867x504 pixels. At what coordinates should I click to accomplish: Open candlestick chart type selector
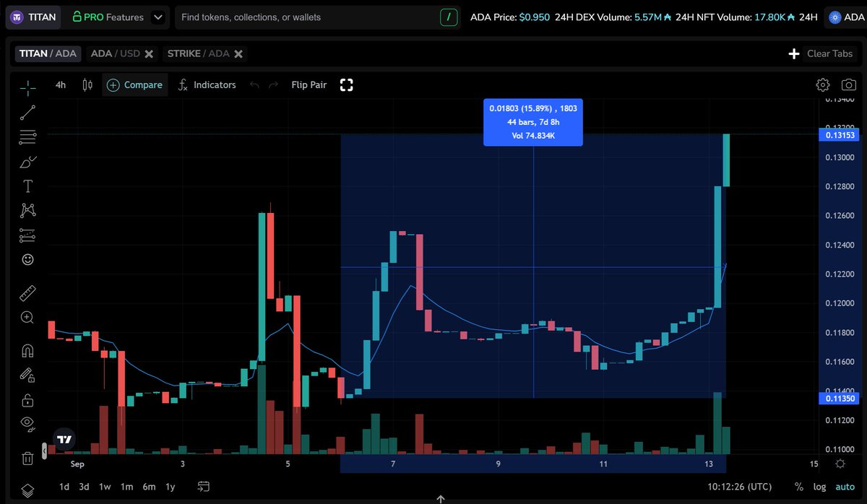pos(87,84)
